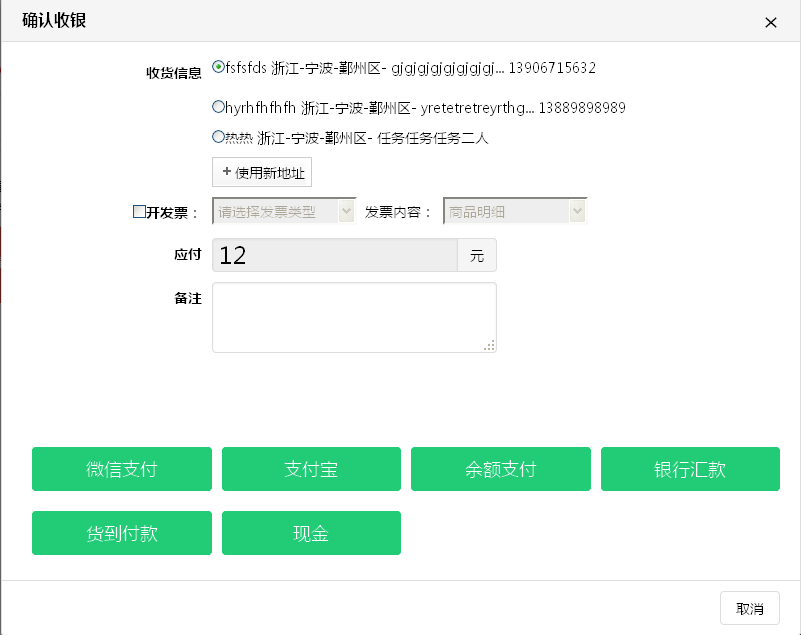Select 余额支付 payment button
This screenshot has height=635, width=801.
tap(501, 469)
